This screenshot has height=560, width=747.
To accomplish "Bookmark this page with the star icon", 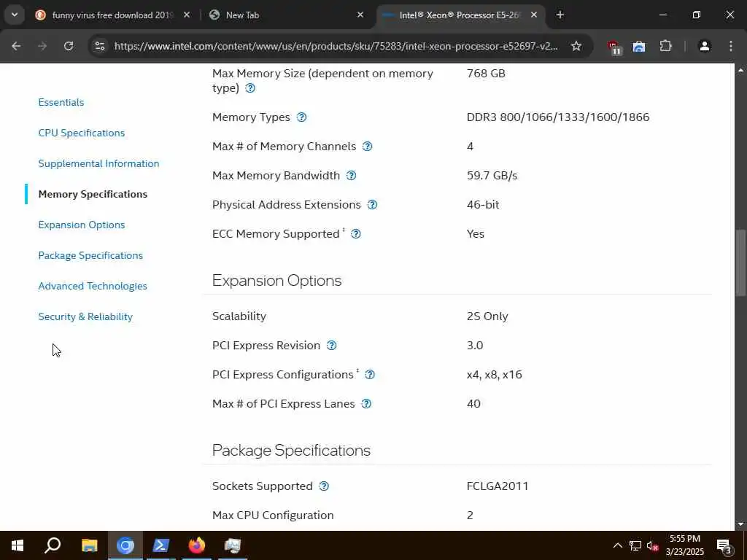I will 576,46.
